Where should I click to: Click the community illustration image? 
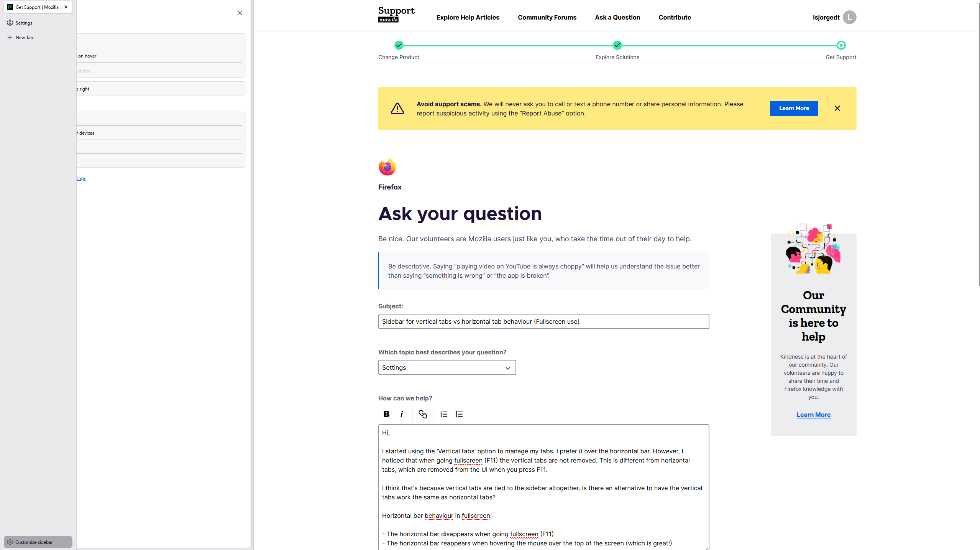(813, 249)
